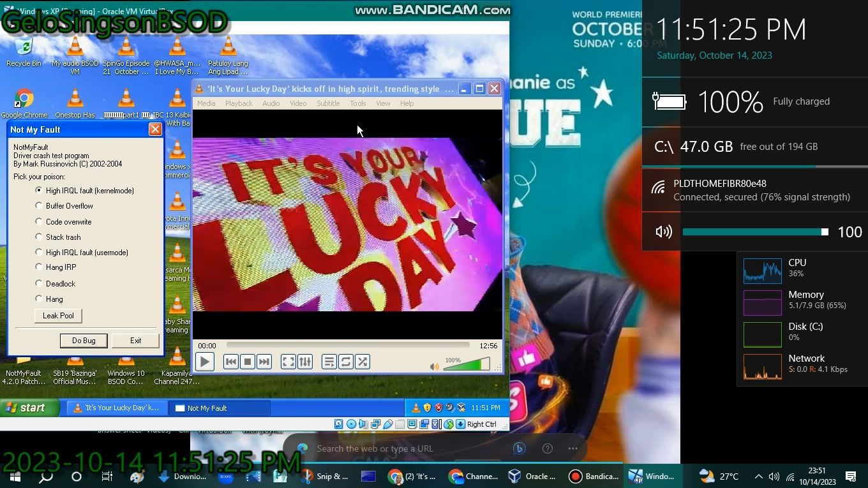Show hidden system tray icons
The height and width of the screenshot is (488, 868).
(758, 477)
